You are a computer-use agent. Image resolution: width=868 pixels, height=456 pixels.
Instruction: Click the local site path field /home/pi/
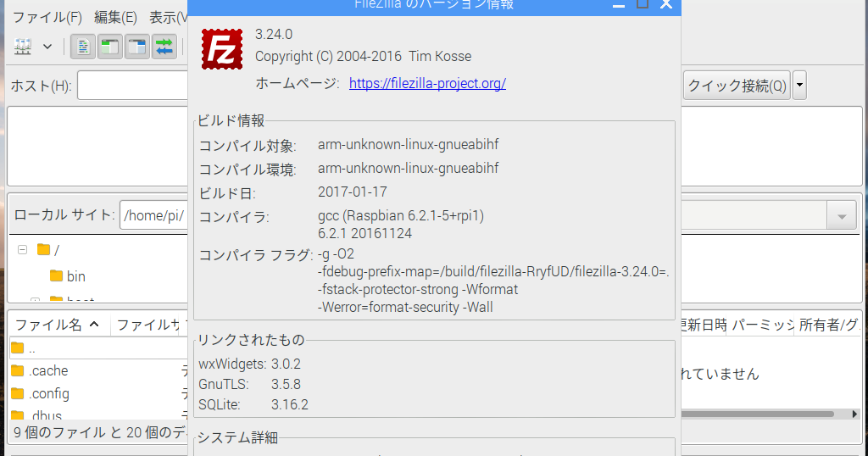tap(154, 215)
